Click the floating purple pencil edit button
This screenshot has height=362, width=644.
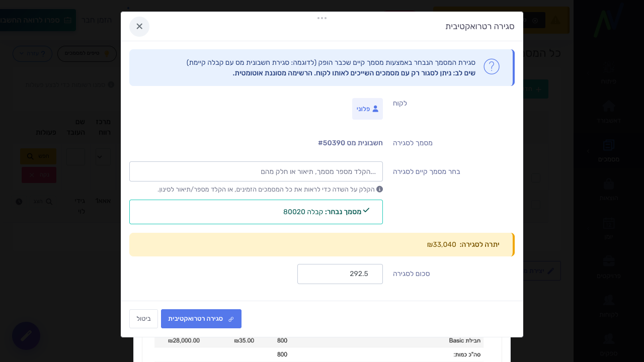[26, 336]
